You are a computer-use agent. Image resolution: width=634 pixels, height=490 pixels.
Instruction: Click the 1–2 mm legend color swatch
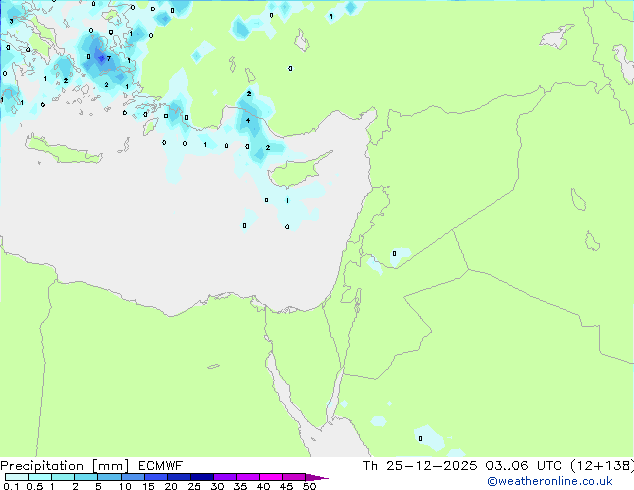(63, 477)
